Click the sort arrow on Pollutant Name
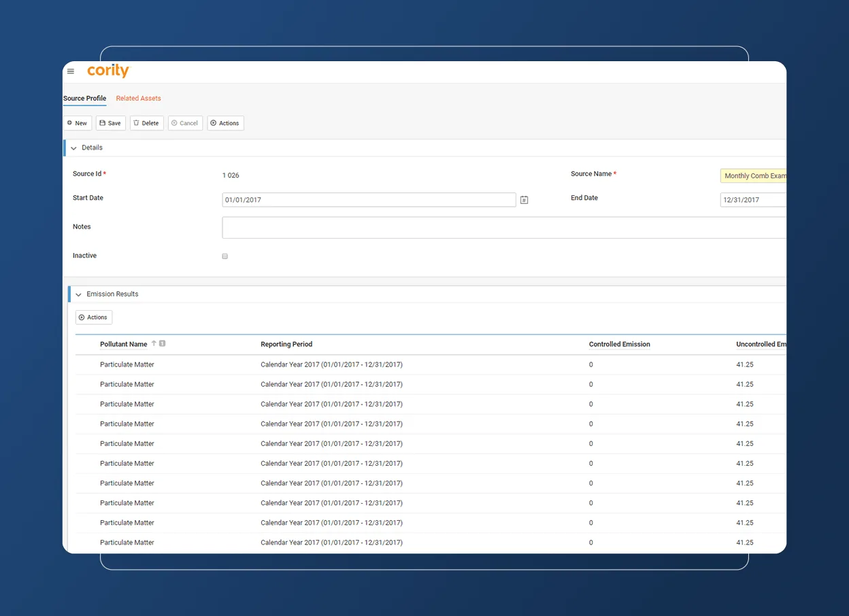This screenshot has width=849, height=616. point(152,343)
